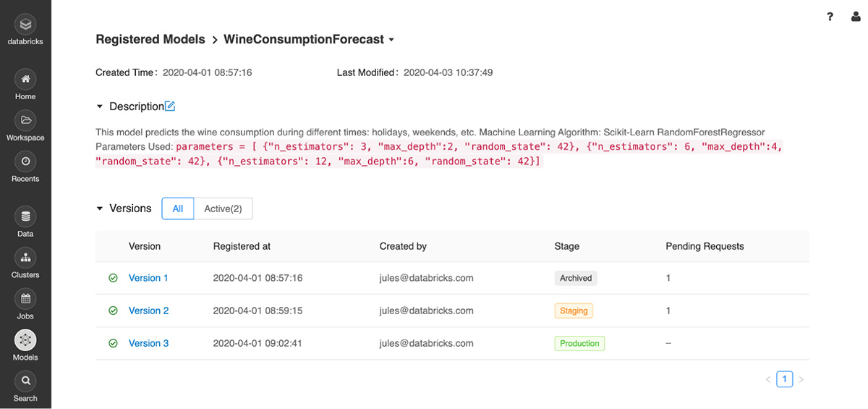
Task: Open the Recents clock icon
Action: pyautogui.click(x=25, y=161)
